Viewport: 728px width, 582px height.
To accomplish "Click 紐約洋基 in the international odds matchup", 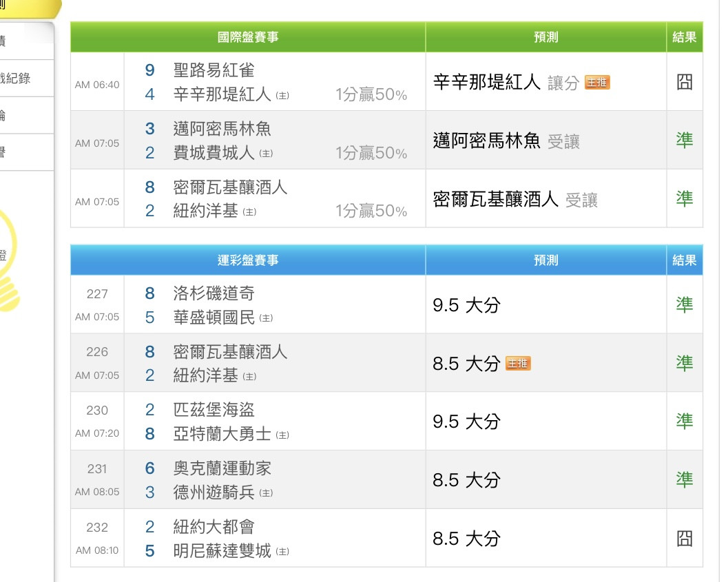I will pos(206,211).
